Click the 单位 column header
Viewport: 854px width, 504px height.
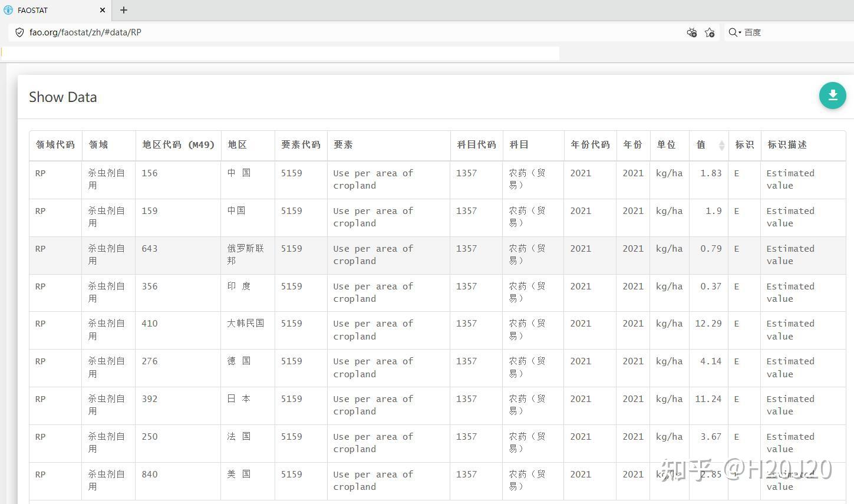coord(670,145)
